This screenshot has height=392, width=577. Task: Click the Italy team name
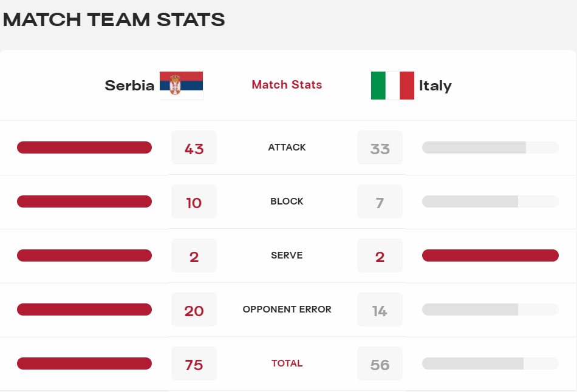(x=435, y=86)
